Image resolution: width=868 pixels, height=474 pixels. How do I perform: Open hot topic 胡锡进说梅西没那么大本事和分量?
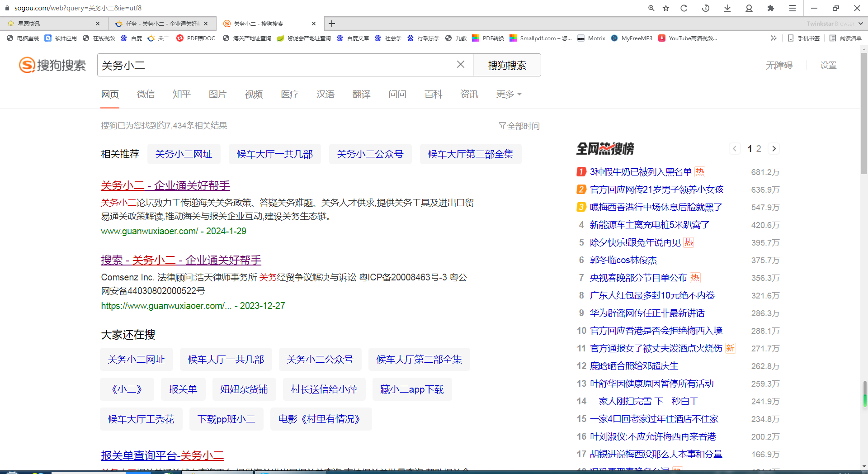point(656,454)
